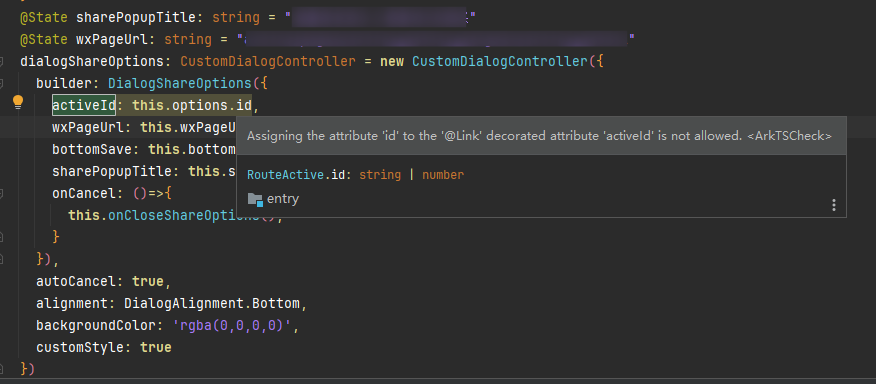Click the DialogAlignment enum name
Viewport: 876px width, 384px height.
click(x=184, y=304)
